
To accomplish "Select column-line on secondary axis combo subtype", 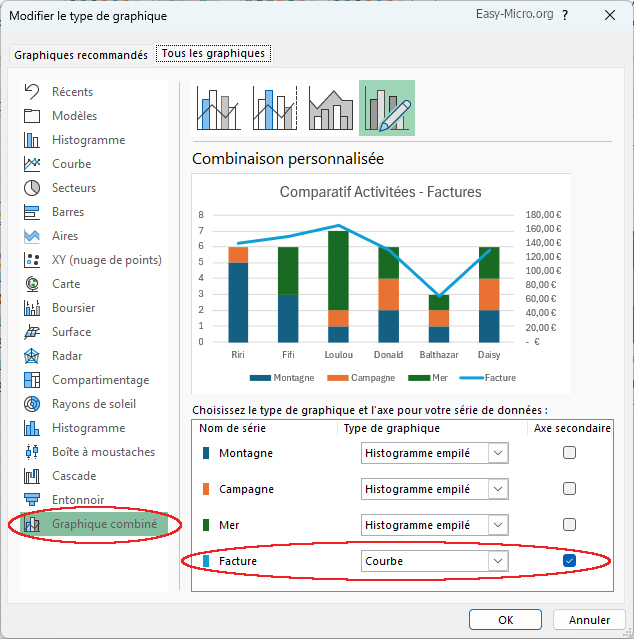I will tap(275, 108).
